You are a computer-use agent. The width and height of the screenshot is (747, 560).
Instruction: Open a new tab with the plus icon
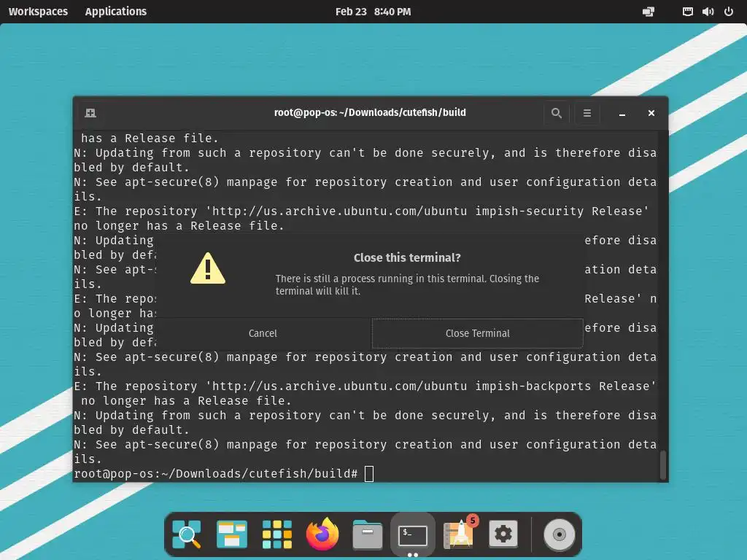[x=90, y=113]
